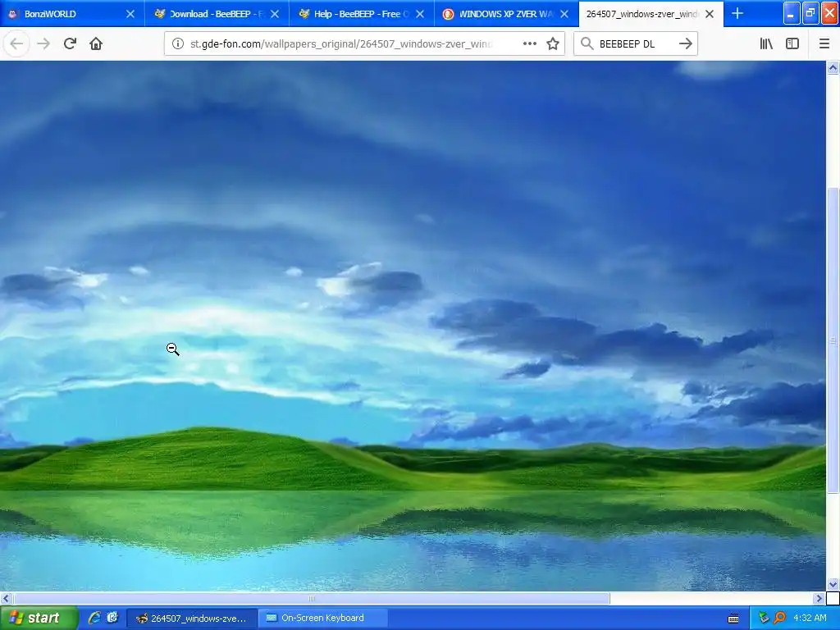This screenshot has width=840, height=630.
Task: Switch to the Help - BeeBEEP tab
Action: coord(362,14)
